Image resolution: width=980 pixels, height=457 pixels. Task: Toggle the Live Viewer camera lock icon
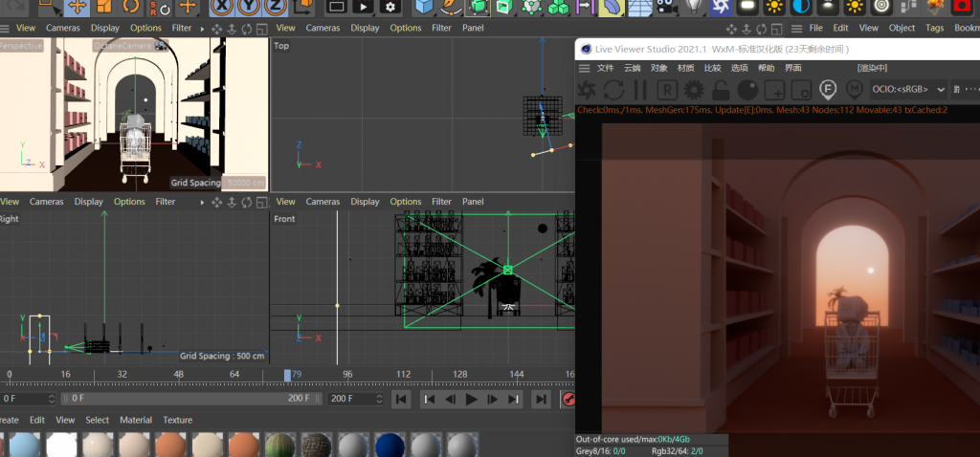(721, 89)
